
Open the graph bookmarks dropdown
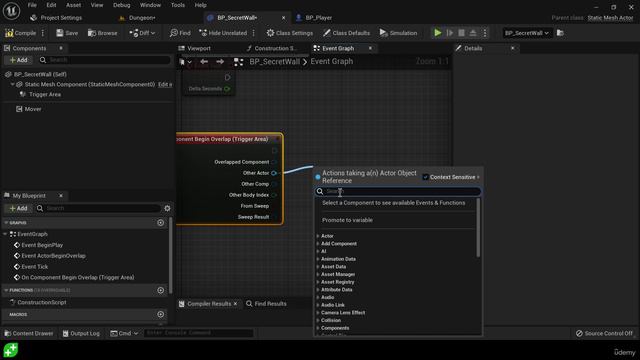pyautogui.click(x=185, y=62)
